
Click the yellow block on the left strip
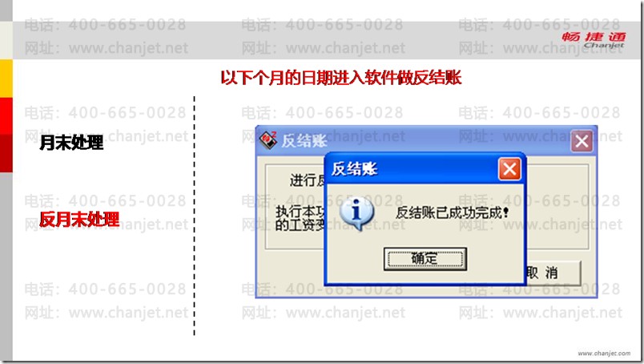click(6, 79)
